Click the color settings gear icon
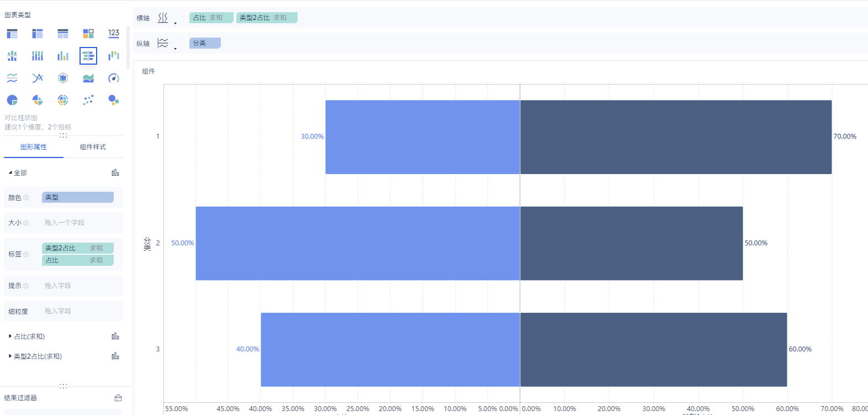 [x=26, y=198]
